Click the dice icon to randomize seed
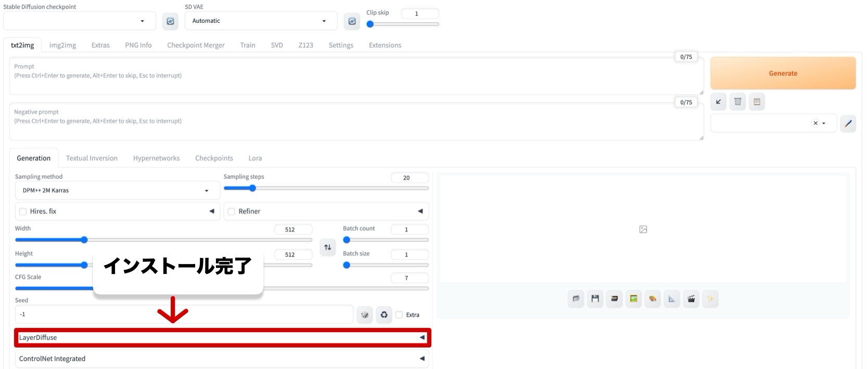This screenshot has width=868, height=369. pos(365,314)
